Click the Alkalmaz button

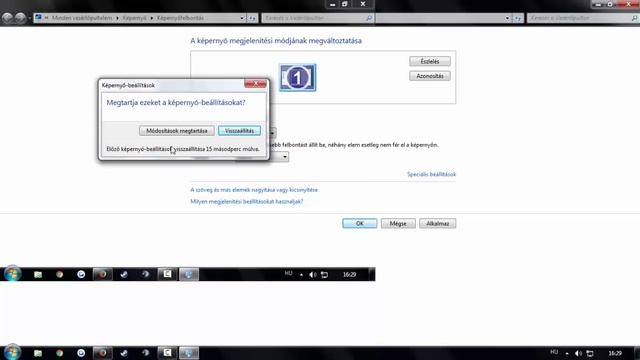pyautogui.click(x=438, y=223)
